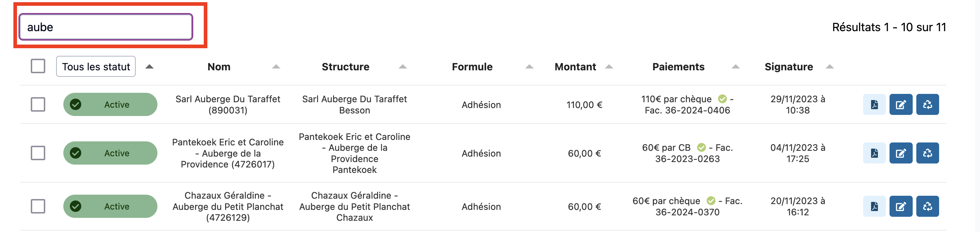This screenshot has width=980, height=232.
Task: Check the box for Sarl Auberge Du Taraffet
Action: pyautogui.click(x=38, y=104)
